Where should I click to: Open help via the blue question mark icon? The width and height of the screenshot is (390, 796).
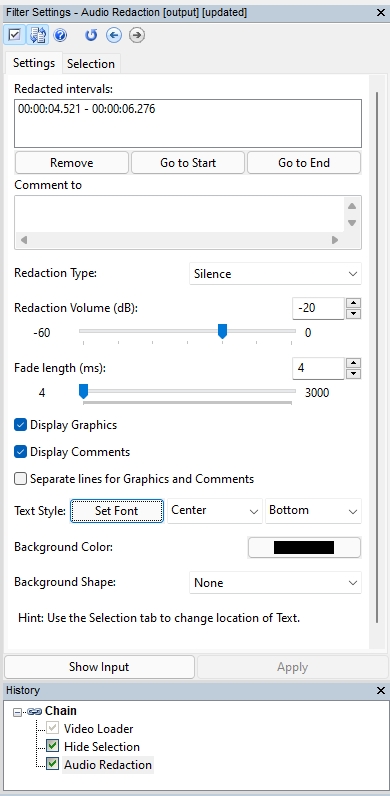tap(60, 35)
